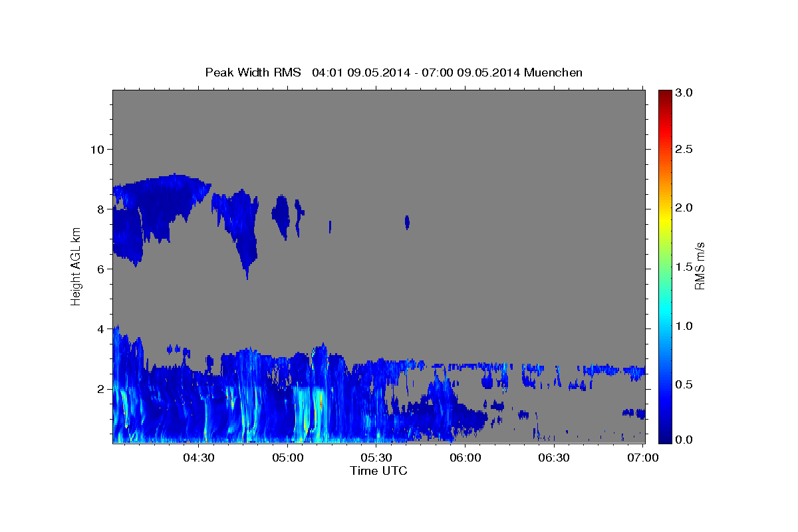Click the colorbar value 2.0
798x532 pixels.
(x=684, y=207)
